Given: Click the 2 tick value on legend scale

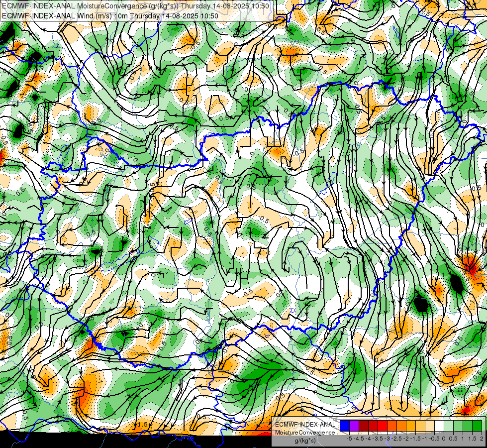Looking at the screenshot, I should tap(482, 439).
